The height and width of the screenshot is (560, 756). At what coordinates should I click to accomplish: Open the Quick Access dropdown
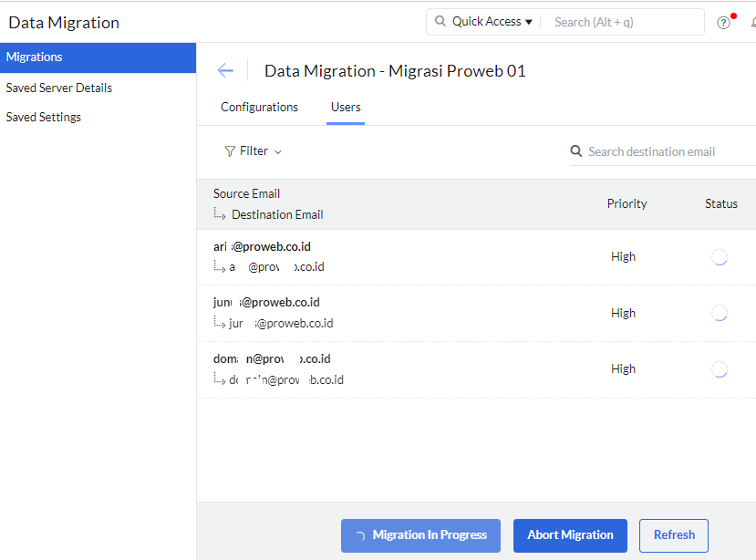(x=492, y=22)
